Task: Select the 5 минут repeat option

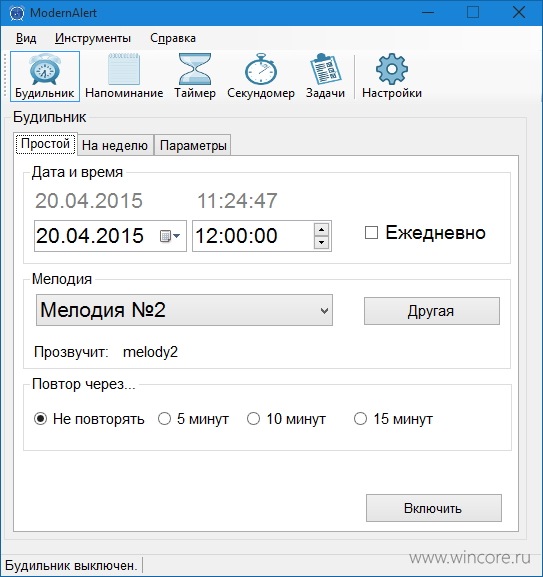Action: tap(164, 419)
